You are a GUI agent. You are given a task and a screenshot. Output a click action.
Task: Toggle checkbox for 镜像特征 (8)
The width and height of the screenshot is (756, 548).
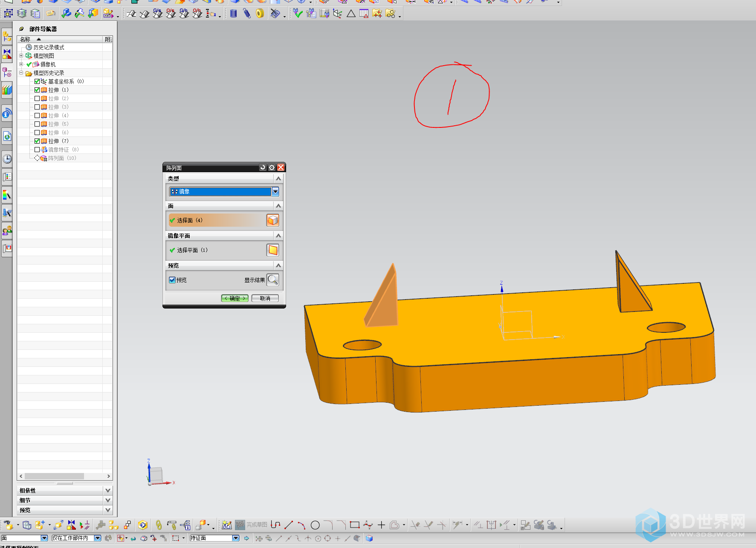(37, 150)
